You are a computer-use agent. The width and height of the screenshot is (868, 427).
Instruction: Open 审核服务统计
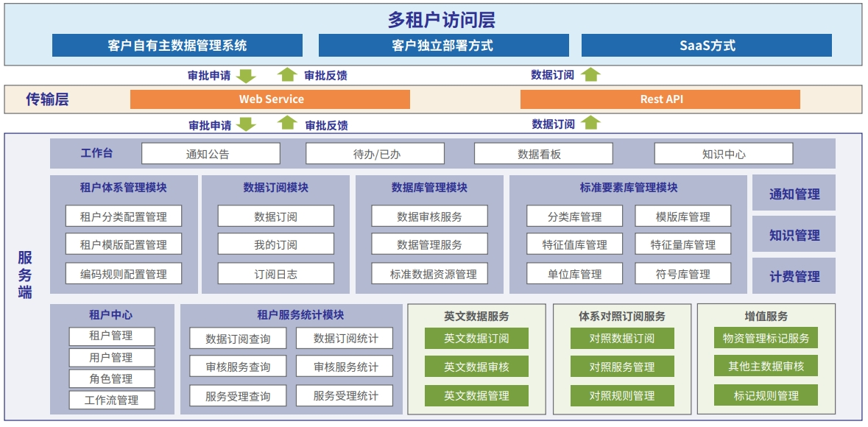pos(345,366)
